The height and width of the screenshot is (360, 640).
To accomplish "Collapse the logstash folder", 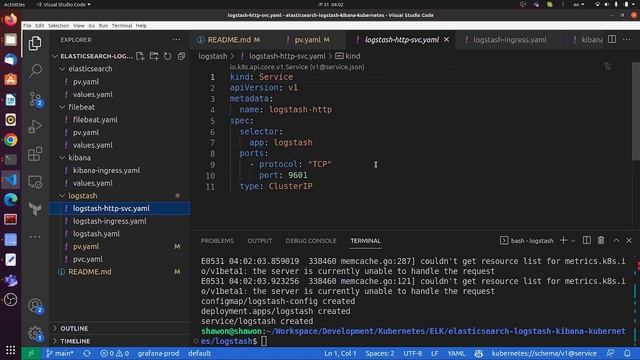I will 82,196.
